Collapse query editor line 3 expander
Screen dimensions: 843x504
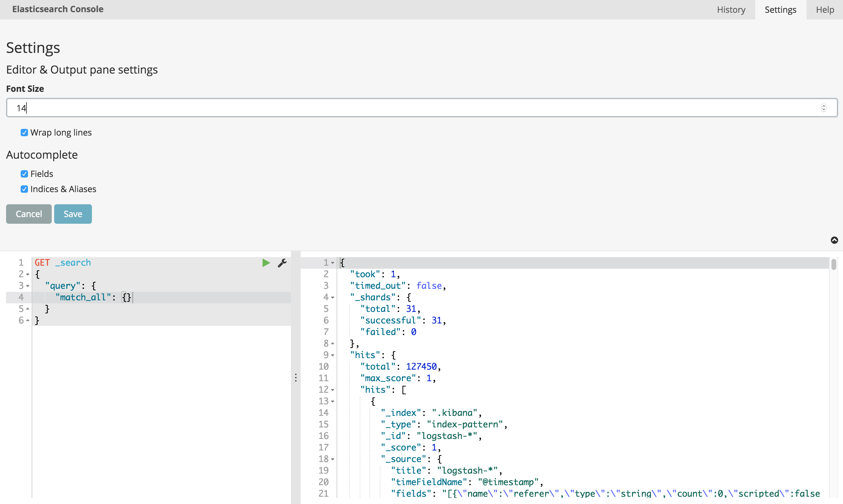pyautogui.click(x=28, y=286)
